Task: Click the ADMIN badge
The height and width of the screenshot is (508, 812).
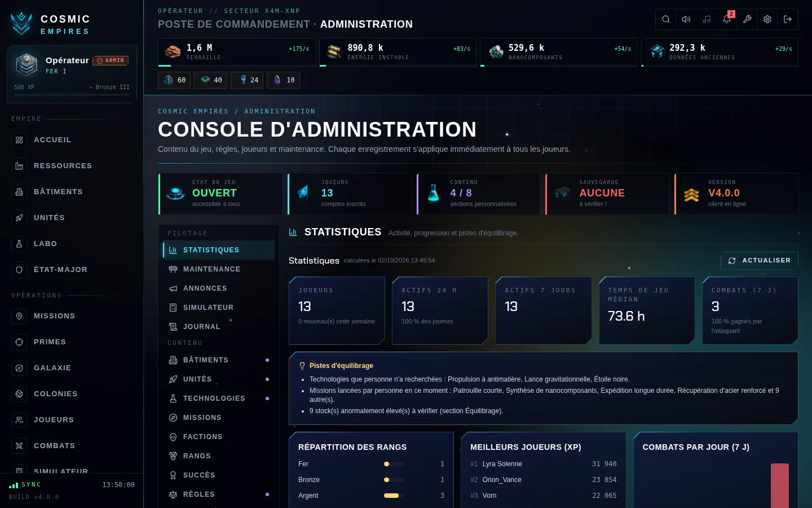Action: 111,60
